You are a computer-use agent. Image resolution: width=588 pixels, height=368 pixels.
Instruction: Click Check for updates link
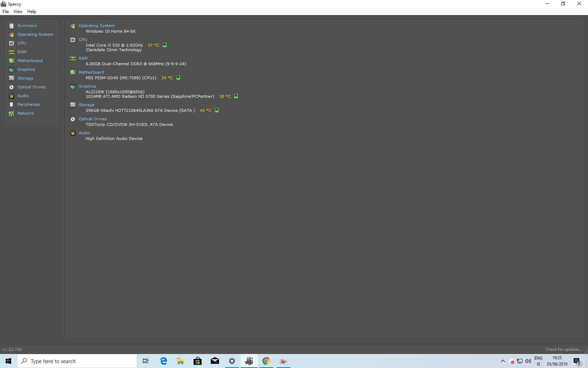[563, 349]
